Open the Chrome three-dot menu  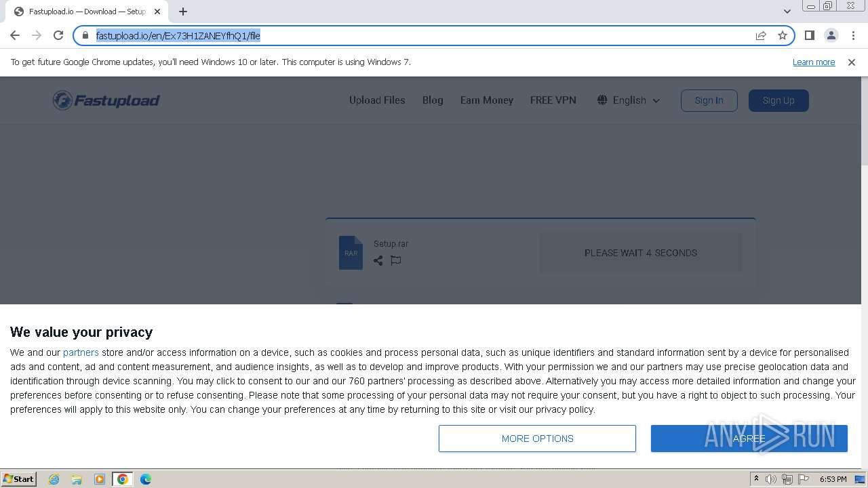click(853, 35)
